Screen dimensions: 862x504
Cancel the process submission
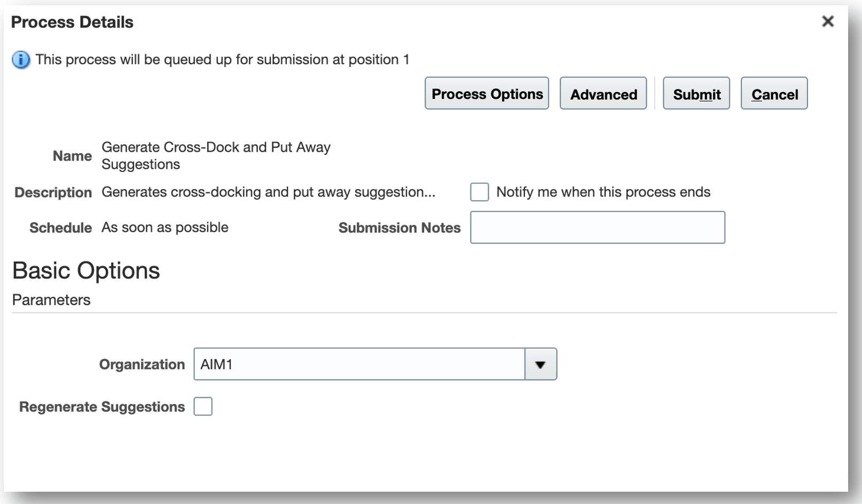coord(774,94)
